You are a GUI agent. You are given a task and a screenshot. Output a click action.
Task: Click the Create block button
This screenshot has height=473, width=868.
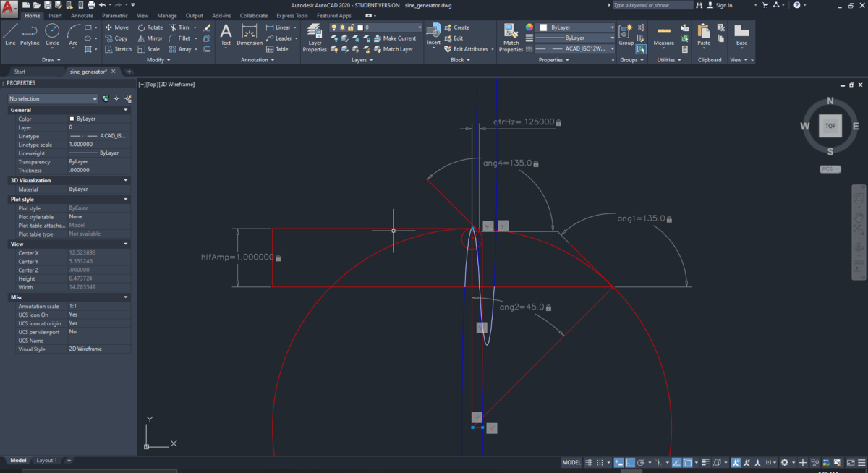click(456, 27)
